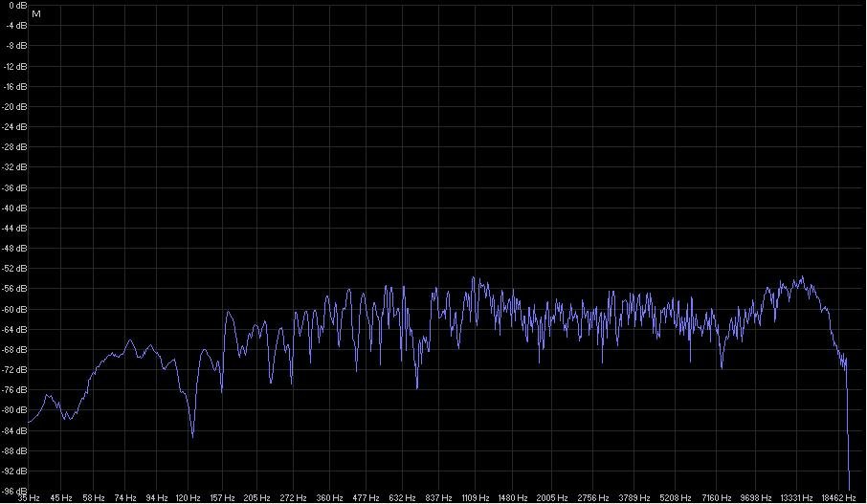The height and width of the screenshot is (504, 867).
Task: Click the spectrum peak above 13331 Hz
Action: (x=802, y=278)
